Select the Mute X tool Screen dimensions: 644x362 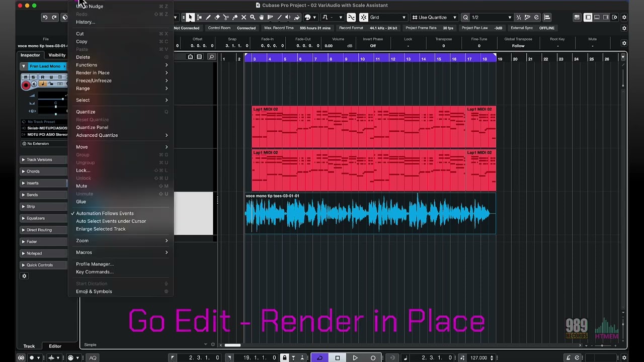[x=244, y=17]
